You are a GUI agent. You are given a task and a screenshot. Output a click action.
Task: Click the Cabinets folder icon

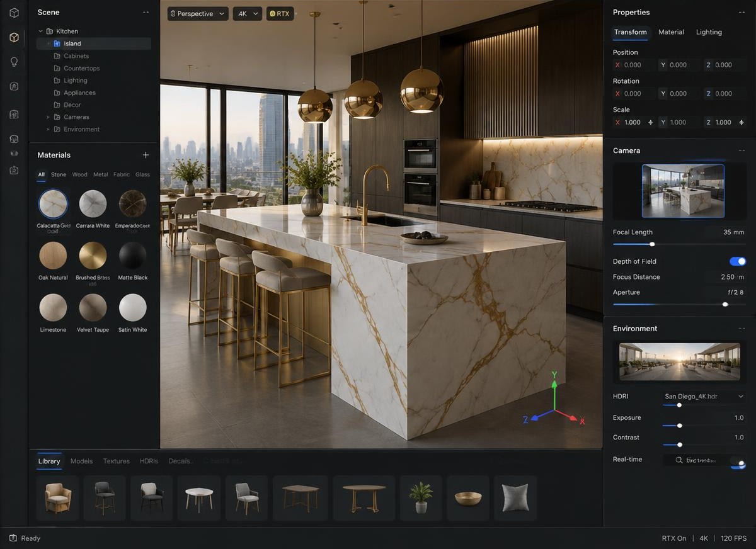coord(57,56)
